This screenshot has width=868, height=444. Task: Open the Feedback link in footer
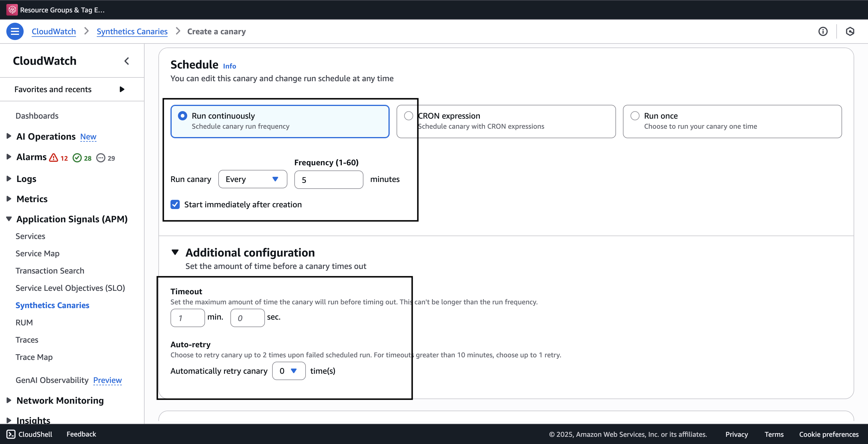pos(81,434)
